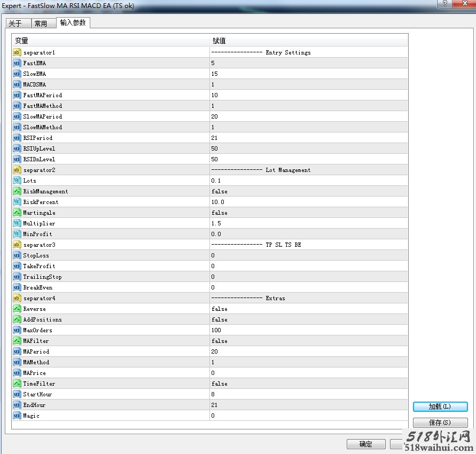Image resolution: width=476 pixels, height=454 pixels.
Task: Click the Lot Management separator value
Action: tap(261, 170)
